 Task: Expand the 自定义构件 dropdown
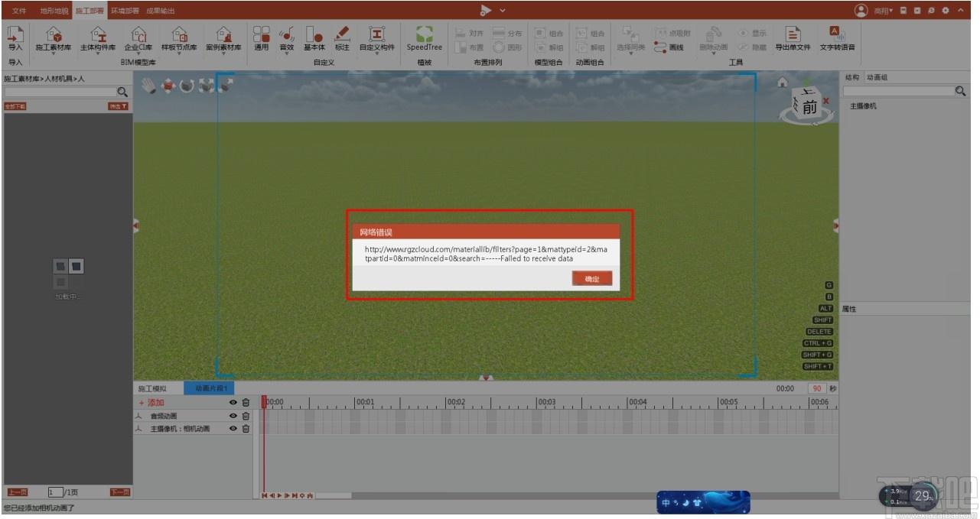377,54
